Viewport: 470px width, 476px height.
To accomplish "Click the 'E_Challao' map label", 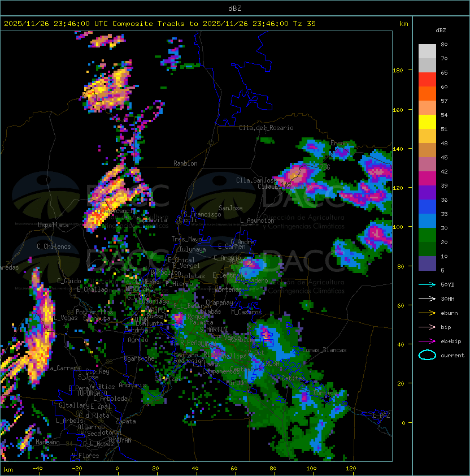I will [x=92, y=289].
